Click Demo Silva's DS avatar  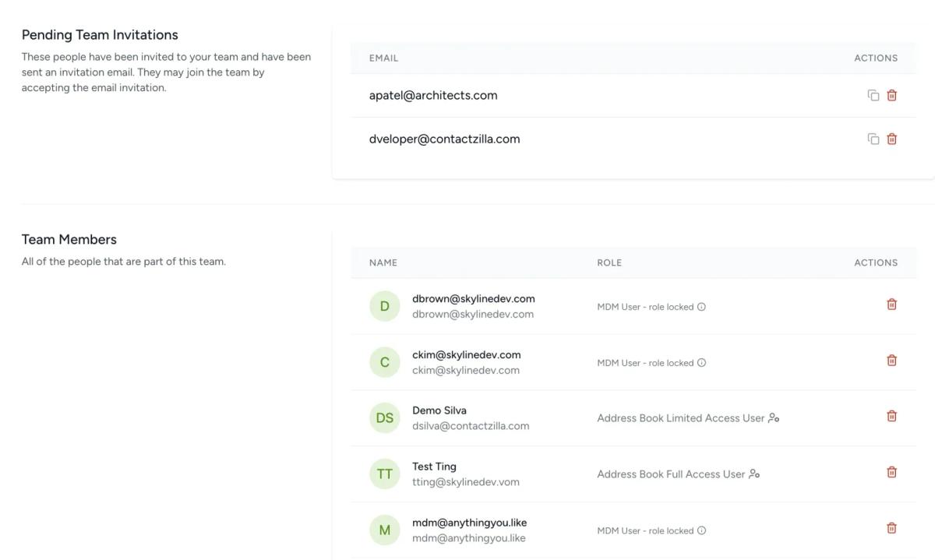click(384, 417)
